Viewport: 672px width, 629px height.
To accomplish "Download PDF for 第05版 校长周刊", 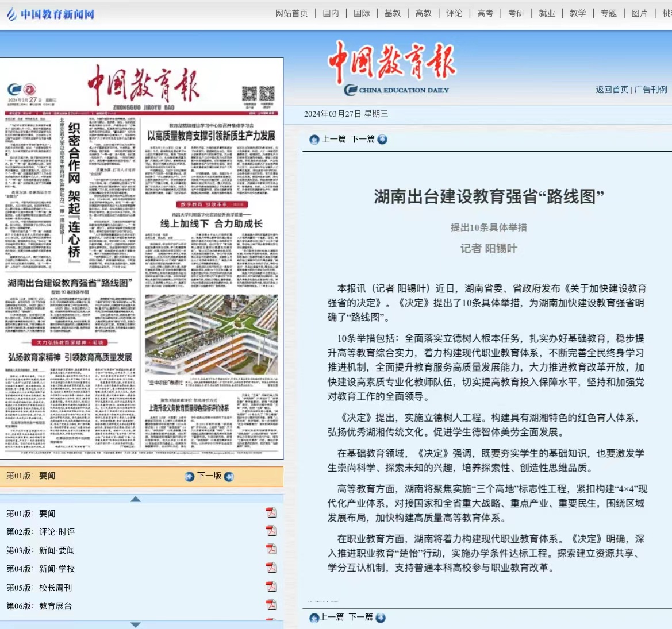I will pos(271,586).
